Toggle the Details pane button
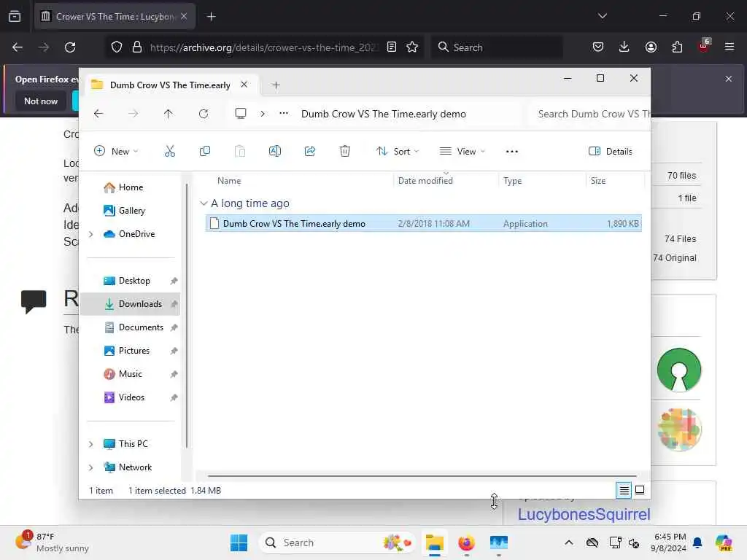 point(611,152)
